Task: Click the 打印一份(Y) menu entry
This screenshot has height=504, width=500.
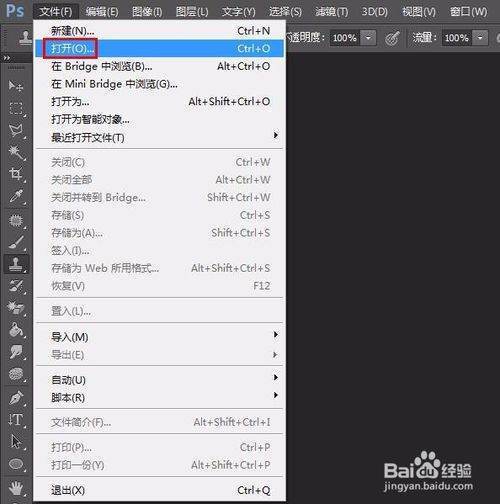Action: coord(160,465)
